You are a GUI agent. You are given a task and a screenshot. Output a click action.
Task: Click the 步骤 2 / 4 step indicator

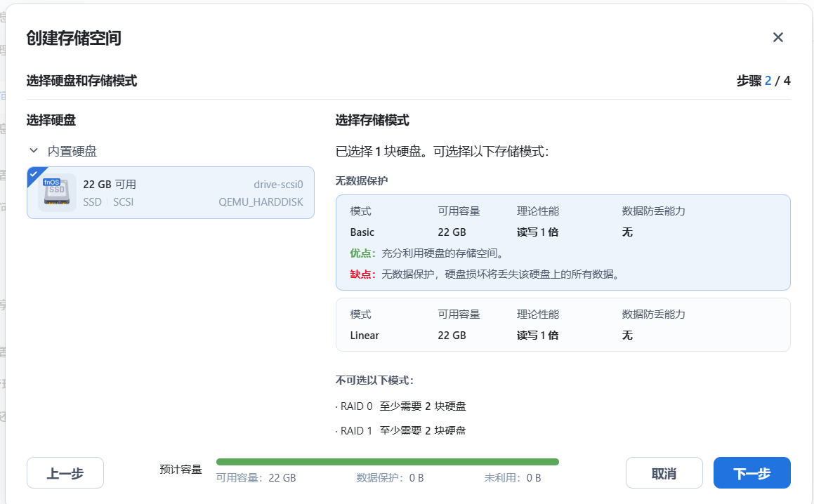(x=763, y=81)
